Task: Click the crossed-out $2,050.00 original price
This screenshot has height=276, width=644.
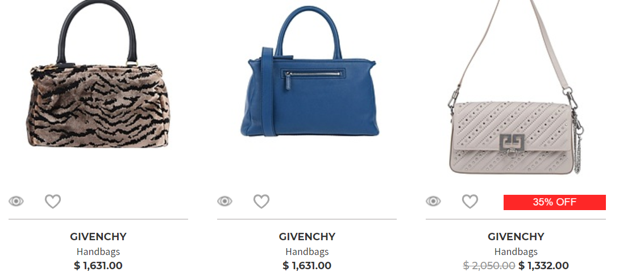Action: 489,266
